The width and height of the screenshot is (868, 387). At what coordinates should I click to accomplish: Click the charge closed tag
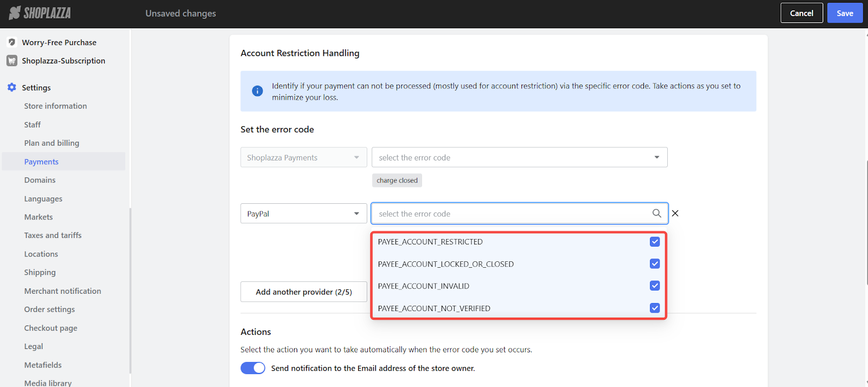tap(397, 180)
